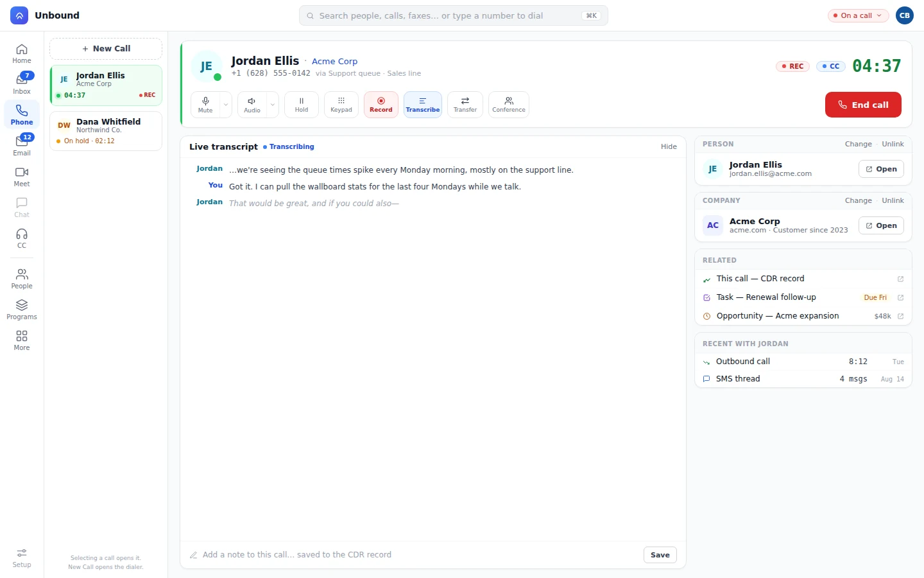Image resolution: width=924 pixels, height=578 pixels.
Task: Toggle Hold on the call
Action: click(302, 105)
